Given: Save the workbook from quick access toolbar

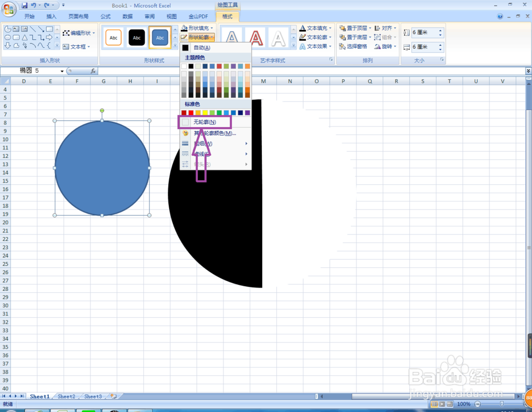Looking at the screenshot, I should (x=24, y=5).
